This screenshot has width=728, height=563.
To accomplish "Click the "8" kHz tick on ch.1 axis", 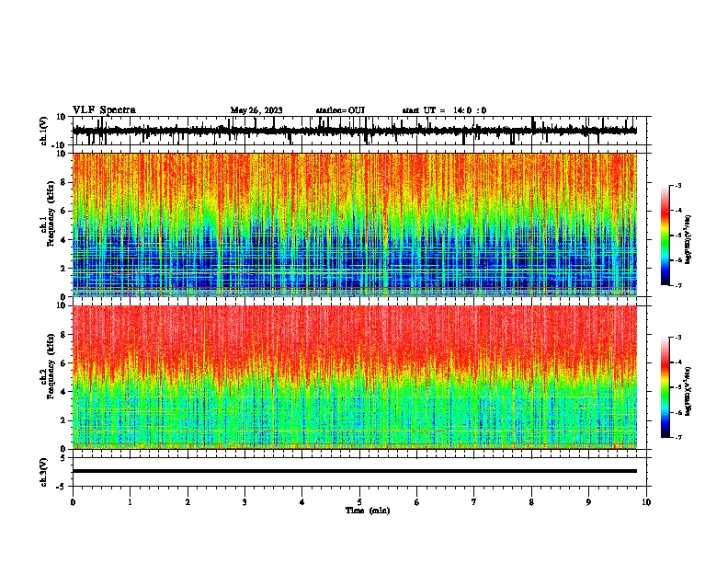I will 64,182.
